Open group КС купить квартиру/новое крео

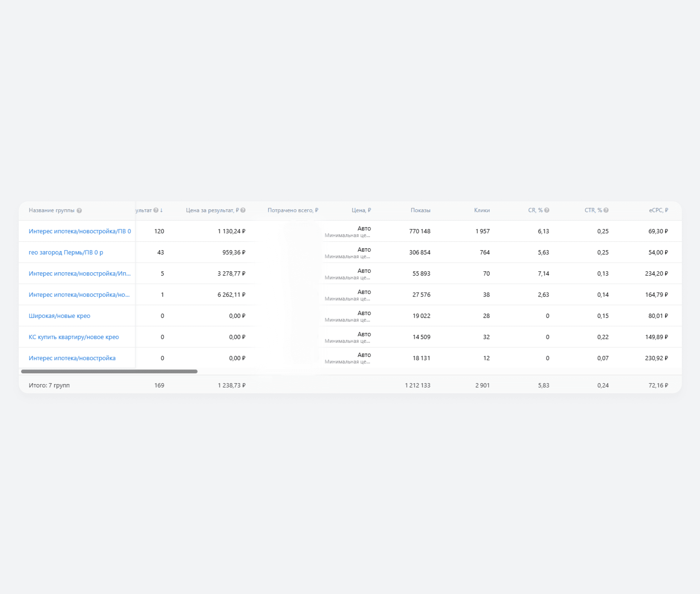[x=74, y=337]
